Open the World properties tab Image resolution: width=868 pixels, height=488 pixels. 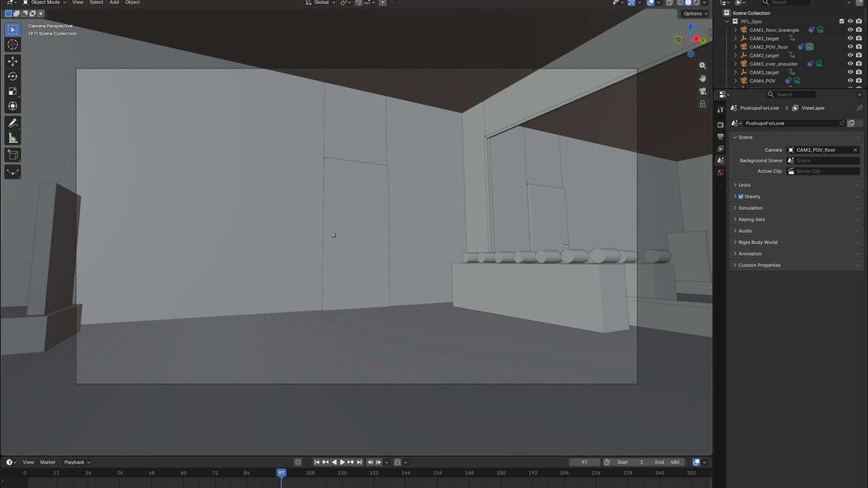point(720,172)
